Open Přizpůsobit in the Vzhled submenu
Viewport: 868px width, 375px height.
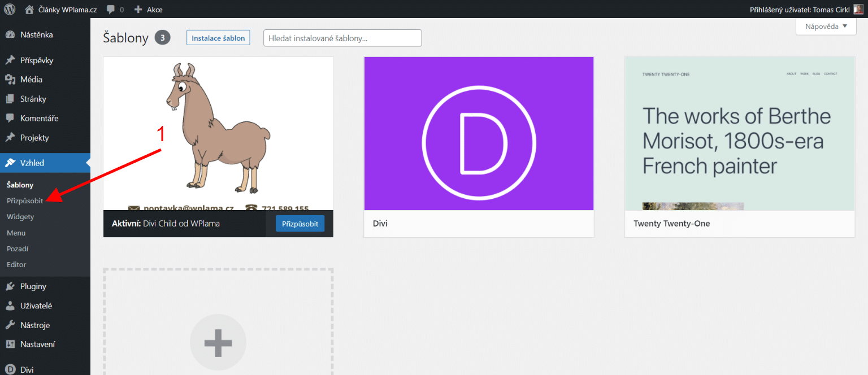[25, 200]
